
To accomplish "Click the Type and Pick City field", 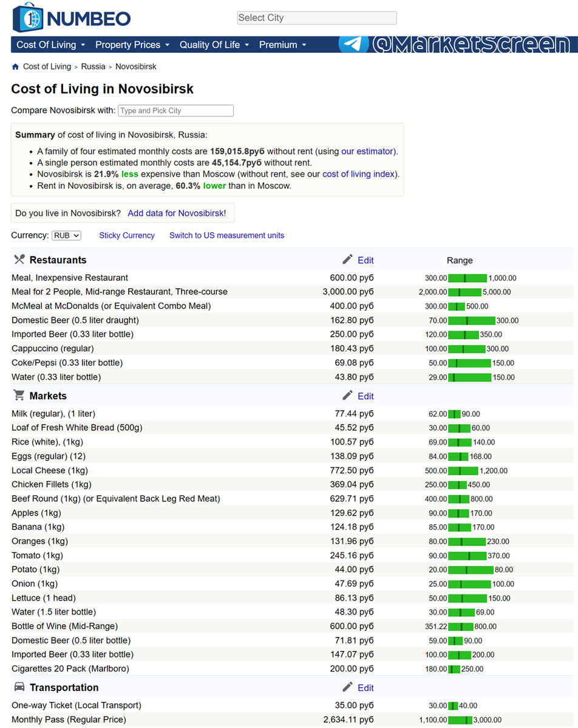I will click(x=175, y=110).
